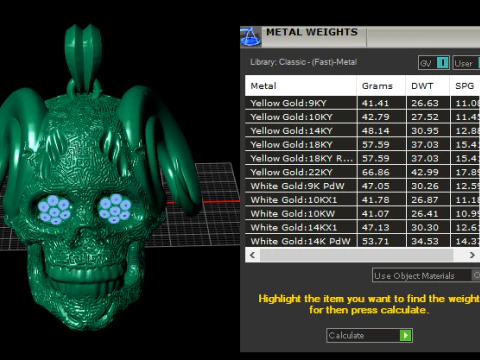Screen dimensions: 480x360
Task: Click the 34.53 DWT cell
Action: (428, 241)
